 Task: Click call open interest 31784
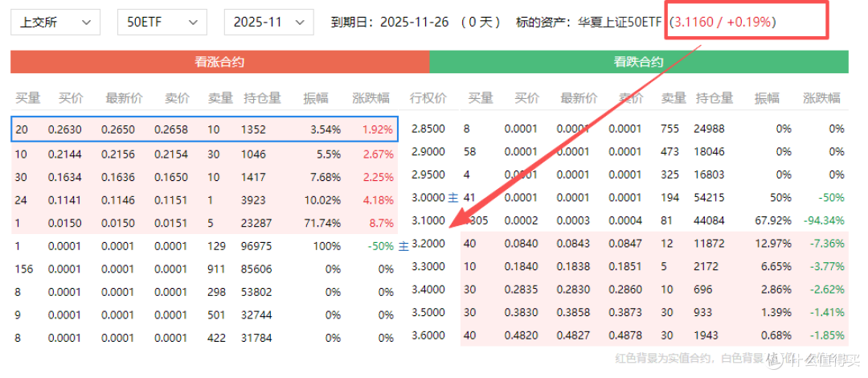point(256,338)
